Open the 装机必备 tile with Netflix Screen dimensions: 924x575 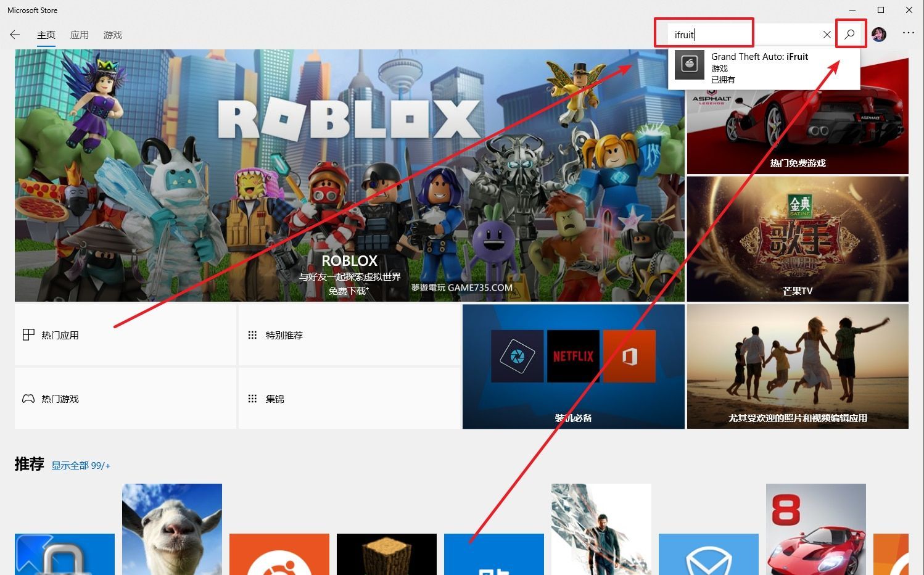click(573, 366)
